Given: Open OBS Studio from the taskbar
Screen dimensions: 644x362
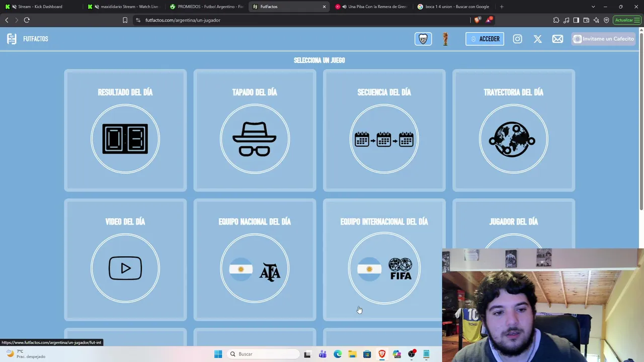Looking at the screenshot, I should (x=412, y=354).
